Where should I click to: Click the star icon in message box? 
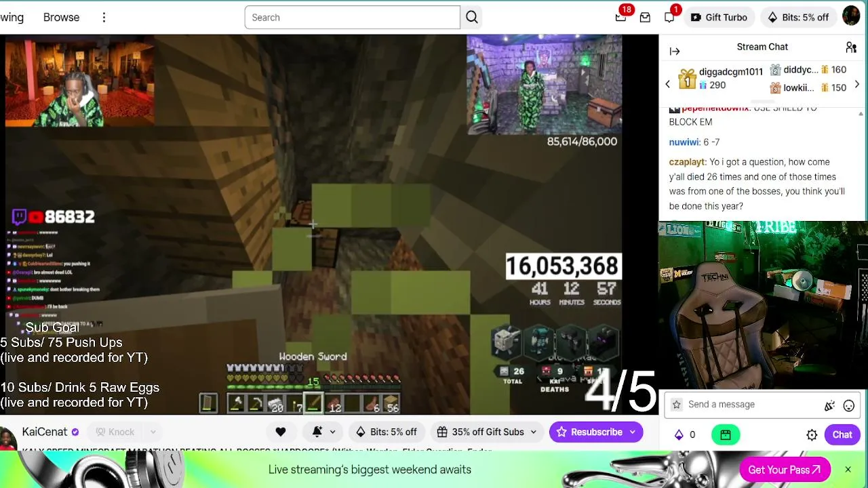click(x=676, y=405)
